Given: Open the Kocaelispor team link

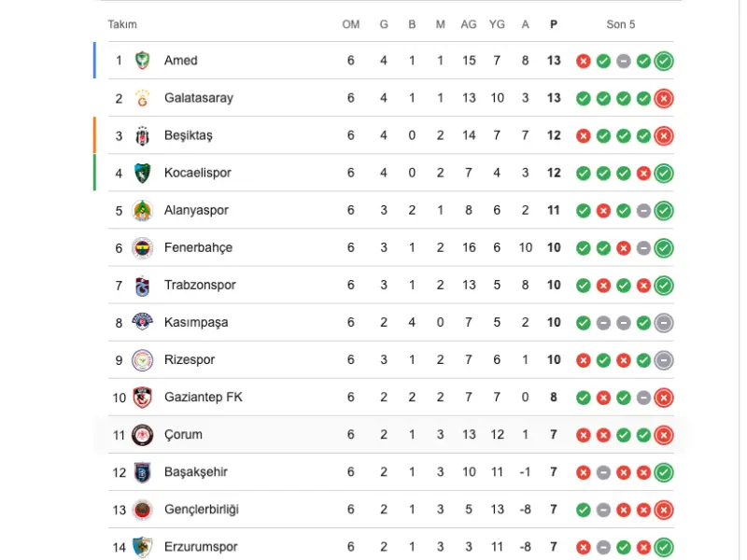Looking at the screenshot, I should (198, 173).
